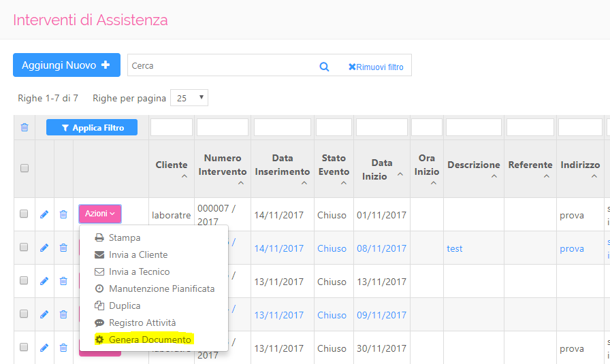
Task: Click the Indirizzo filter input
Action: pos(580,127)
